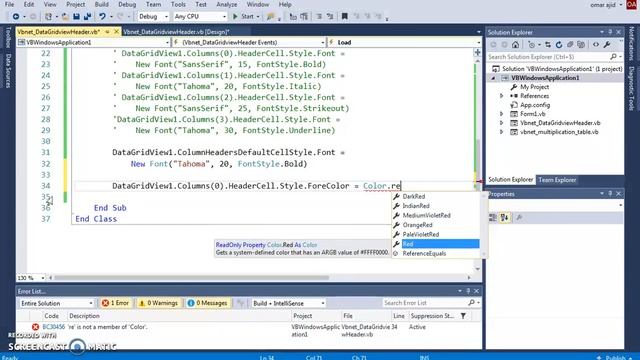This screenshot has height=360, width=640.
Task: Select My Project in Solution Explorer
Action: point(534,87)
